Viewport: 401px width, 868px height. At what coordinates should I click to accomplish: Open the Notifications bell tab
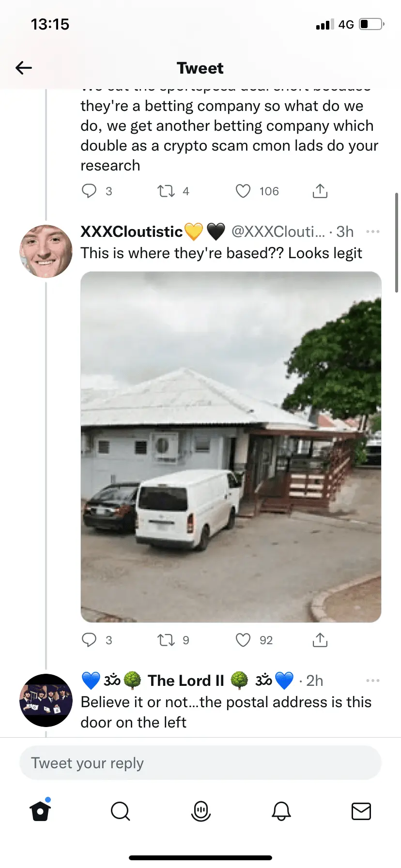click(281, 811)
